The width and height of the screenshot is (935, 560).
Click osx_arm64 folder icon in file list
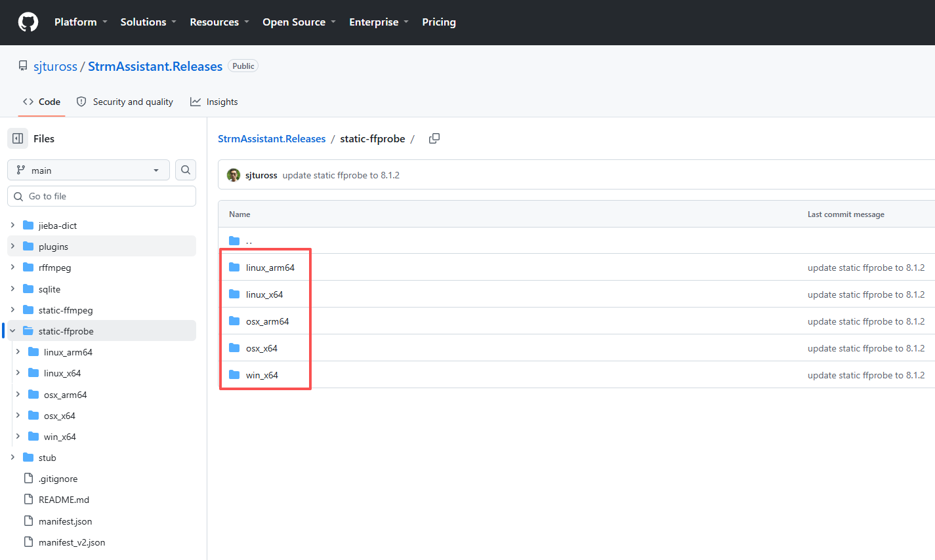pyautogui.click(x=234, y=321)
